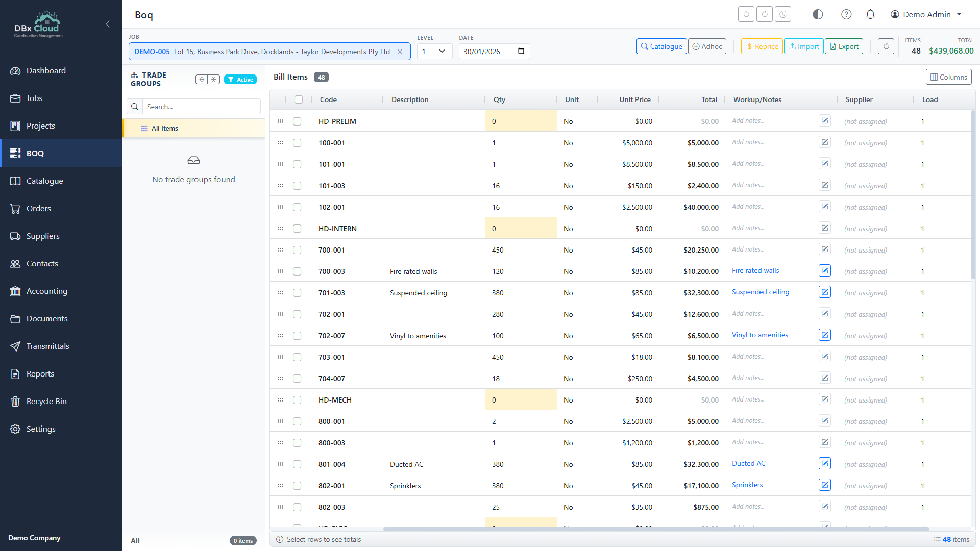Refresh bill items with the reload icon

[886, 46]
